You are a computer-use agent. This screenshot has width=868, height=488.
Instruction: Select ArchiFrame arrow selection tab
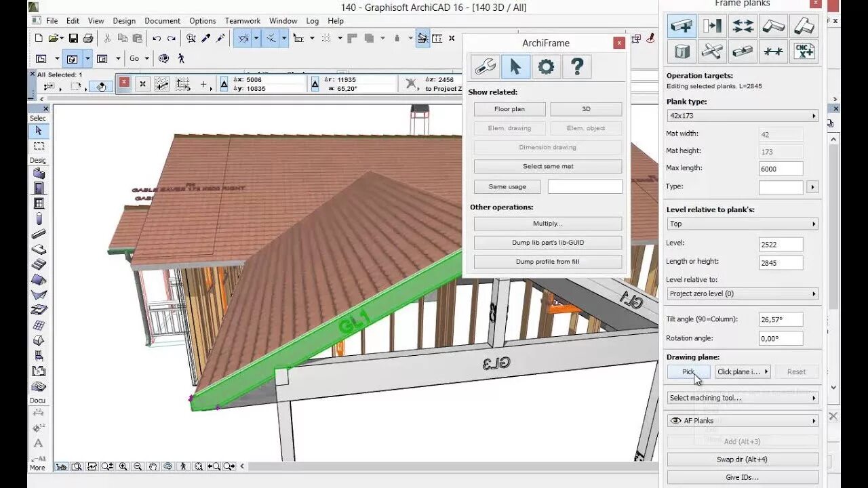(x=515, y=66)
